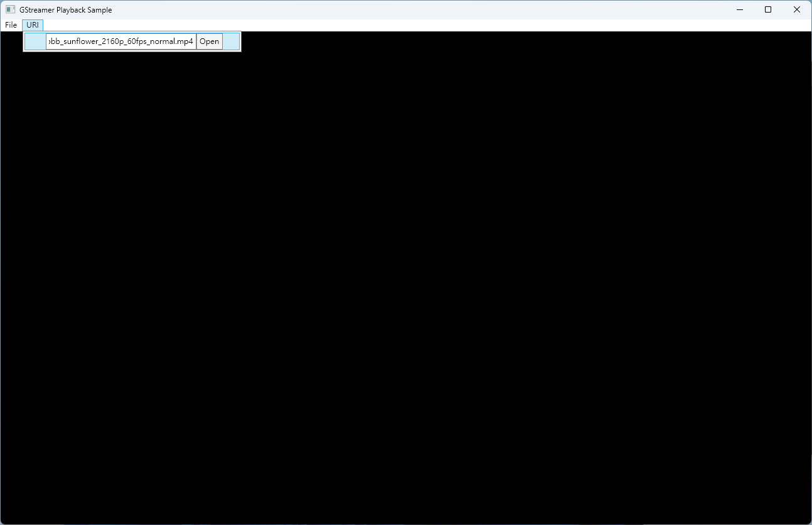Minimize the GStreamer Playback Sample window
The width and height of the screenshot is (812, 525).
click(739, 9)
